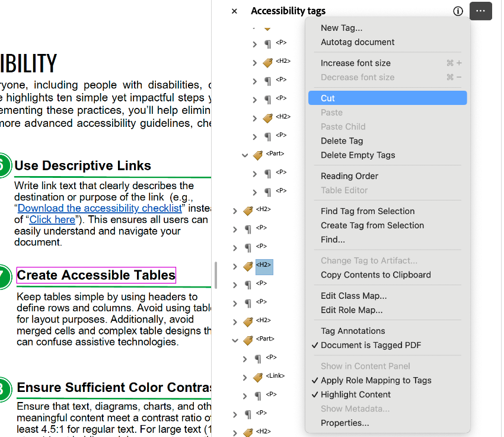504x437 pixels.
Task: Expand the <Link> tree item
Action: 245,377
